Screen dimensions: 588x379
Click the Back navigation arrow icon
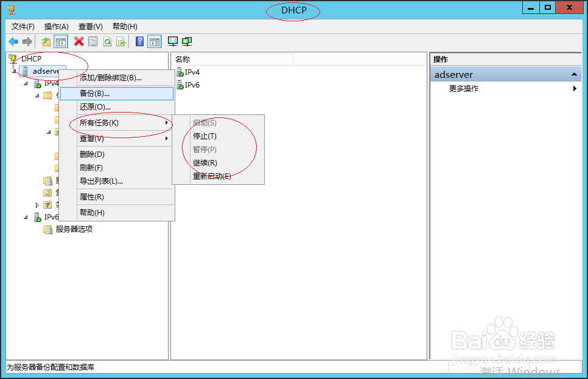point(13,41)
